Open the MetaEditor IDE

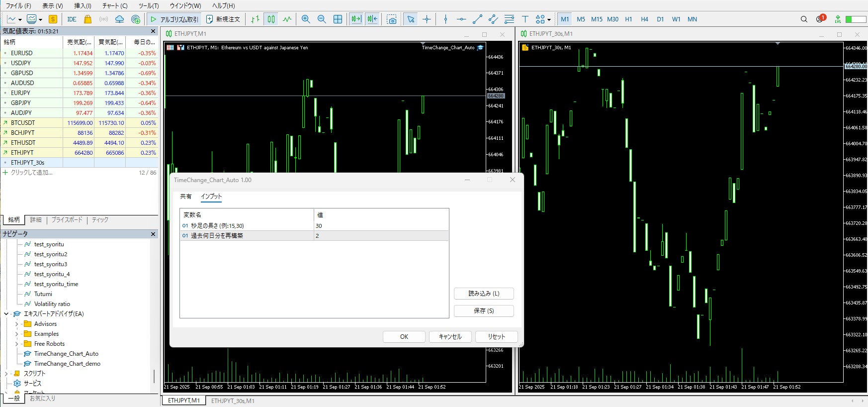[x=72, y=19]
